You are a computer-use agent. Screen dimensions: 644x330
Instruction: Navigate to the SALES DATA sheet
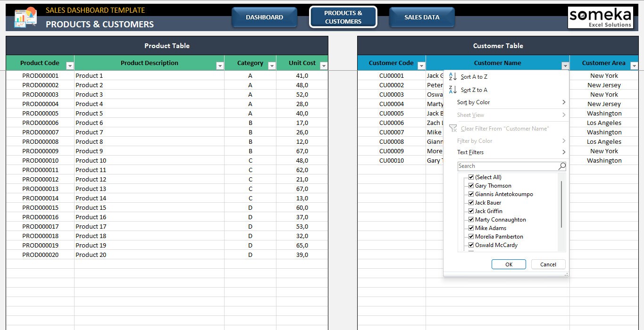click(421, 17)
